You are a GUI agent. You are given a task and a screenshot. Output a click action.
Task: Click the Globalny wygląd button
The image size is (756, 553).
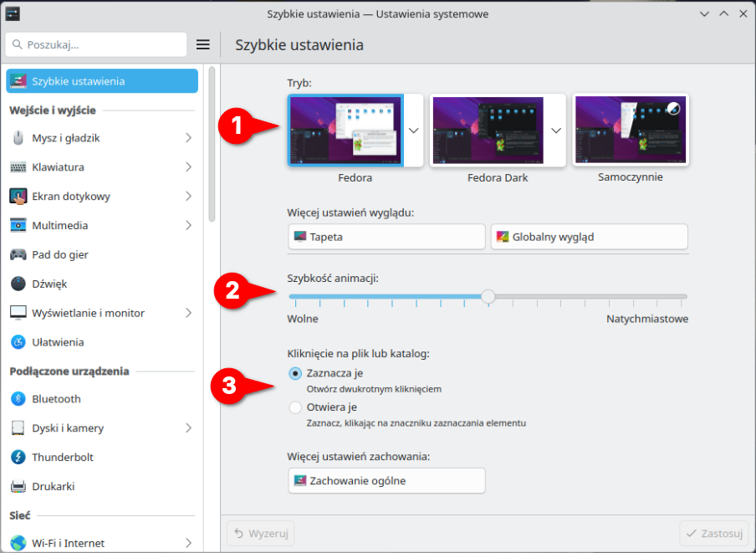tap(589, 237)
